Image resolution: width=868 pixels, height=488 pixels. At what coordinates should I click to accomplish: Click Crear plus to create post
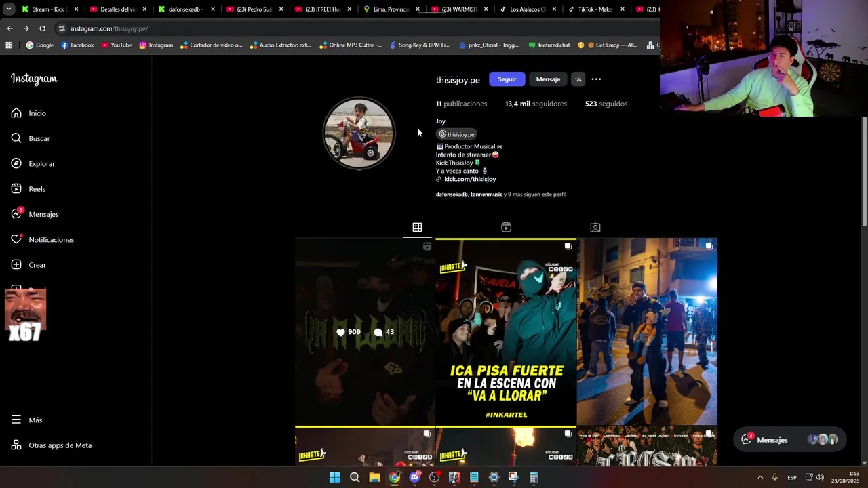pyautogui.click(x=28, y=265)
